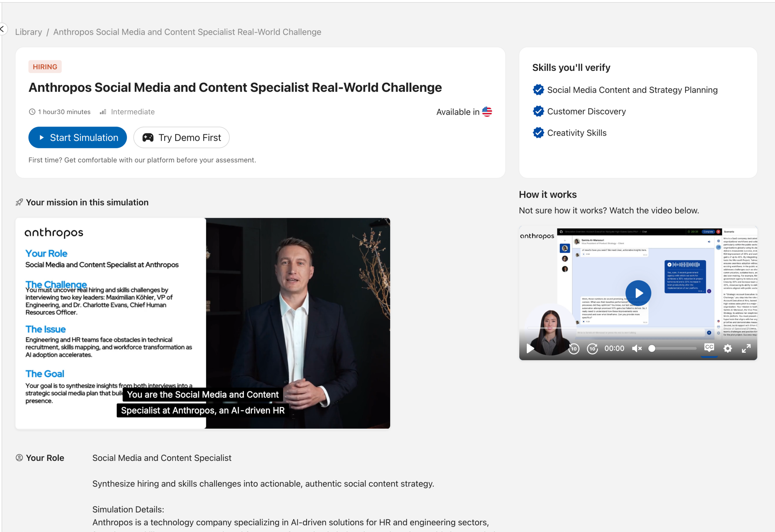
Task: Play the How it works video
Action: 638,293
